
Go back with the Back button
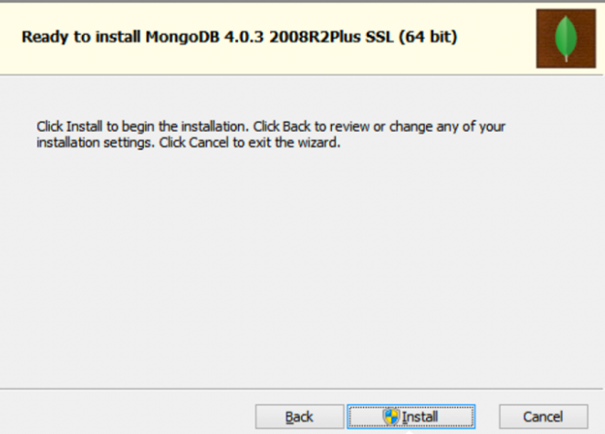pos(299,416)
